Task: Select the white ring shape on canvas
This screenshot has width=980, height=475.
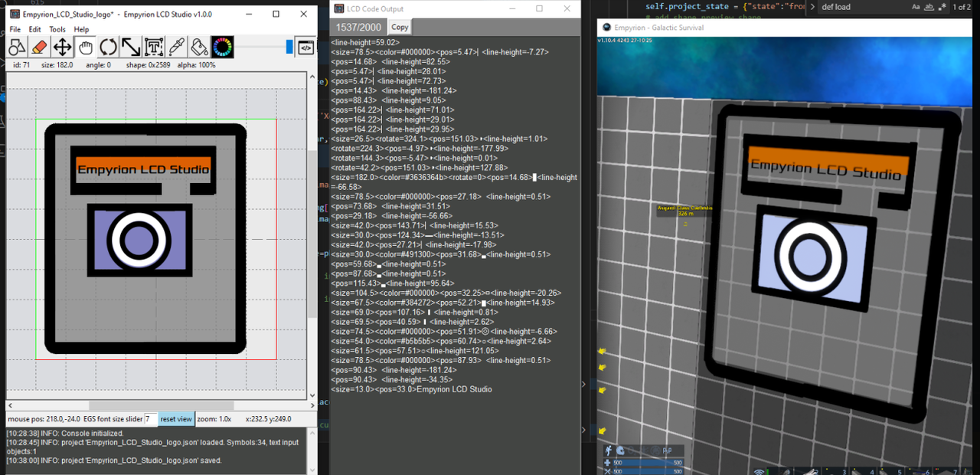Action: point(140,240)
